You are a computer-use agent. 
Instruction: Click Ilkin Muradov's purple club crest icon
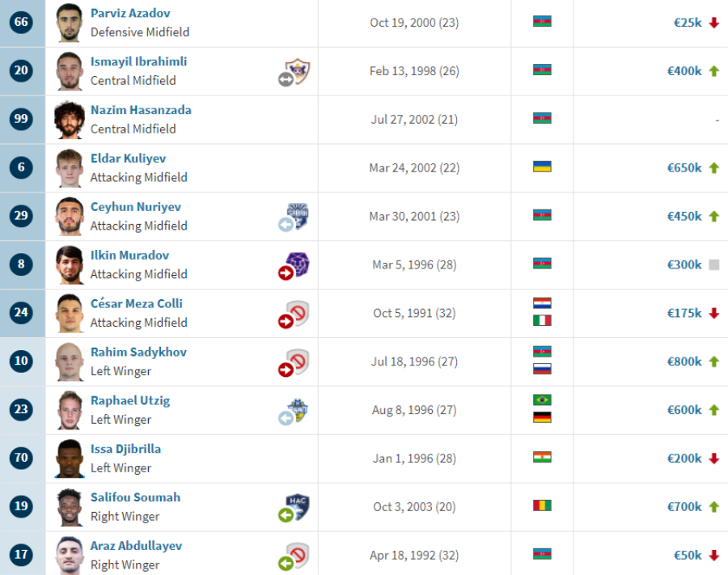point(294,266)
